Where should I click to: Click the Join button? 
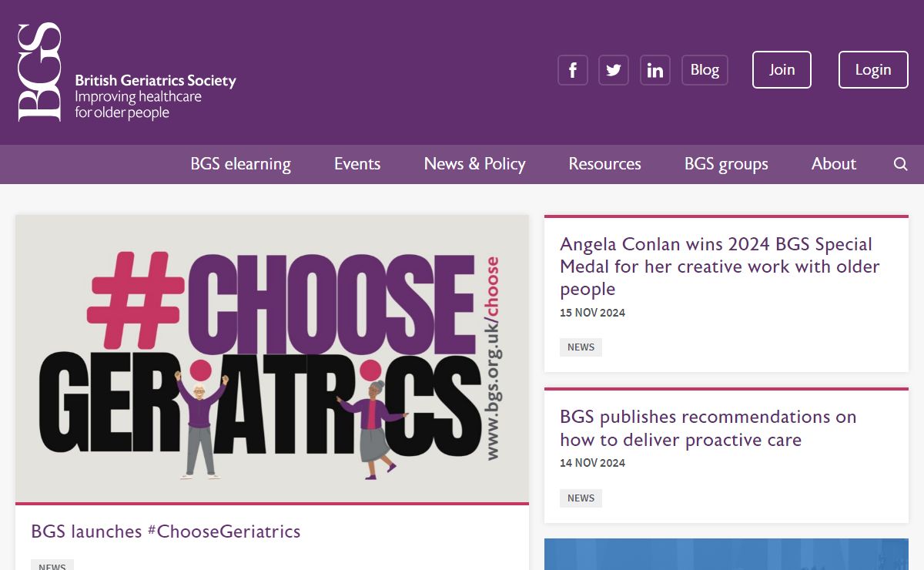click(x=782, y=70)
